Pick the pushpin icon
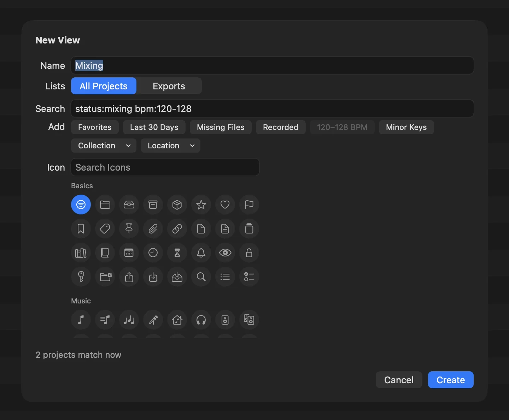Viewport: 509px width, 420px height. click(x=129, y=229)
